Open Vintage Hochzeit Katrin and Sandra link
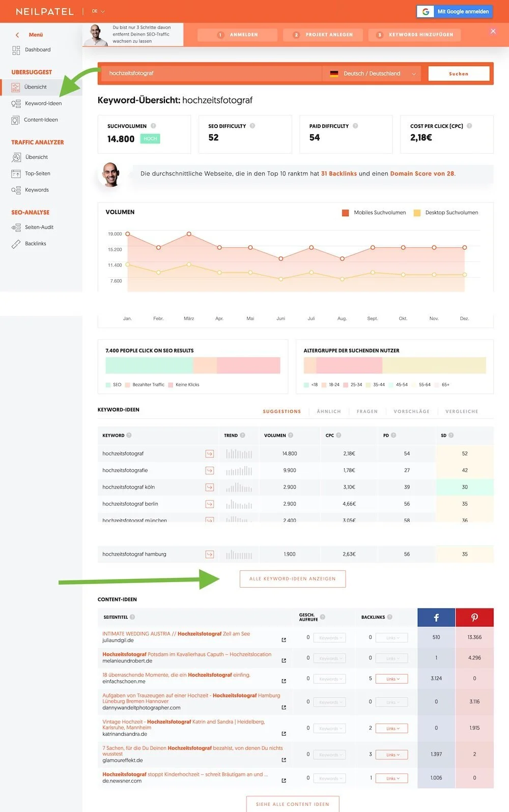This screenshot has width=509, height=812. pos(184,724)
